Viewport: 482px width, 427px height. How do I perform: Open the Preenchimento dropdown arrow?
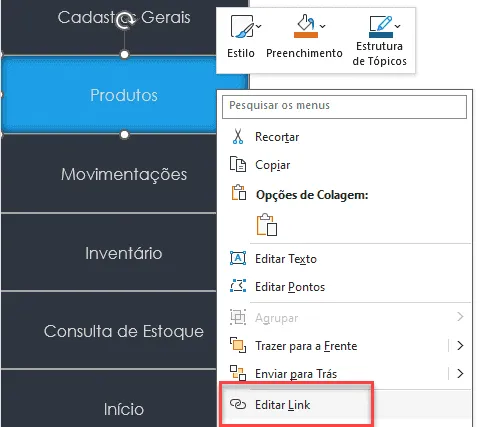tap(322, 26)
